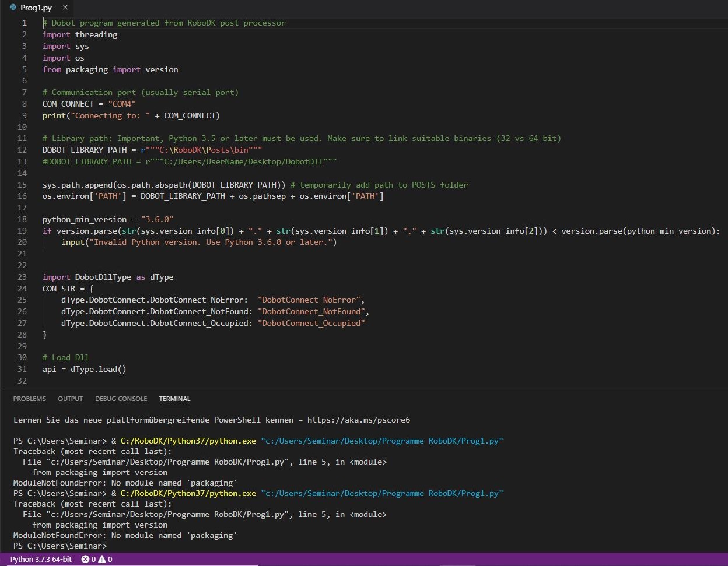Image resolution: width=728 pixels, height=566 pixels.
Task: Click the error count icon in status bar
Action: [86, 559]
